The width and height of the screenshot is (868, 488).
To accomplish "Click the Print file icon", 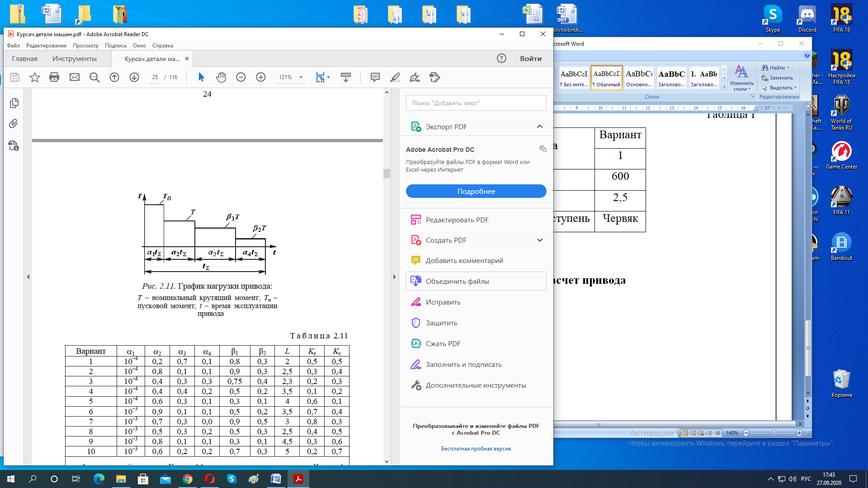I will 54,77.
